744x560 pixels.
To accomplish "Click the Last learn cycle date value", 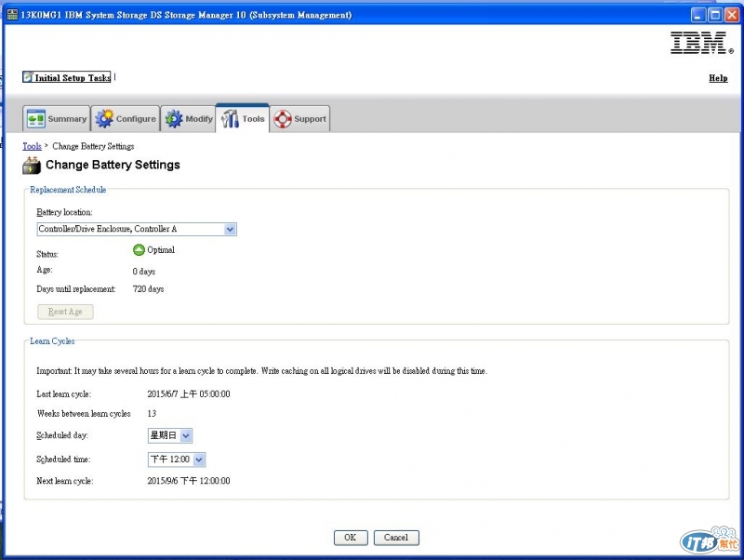I will (x=189, y=393).
